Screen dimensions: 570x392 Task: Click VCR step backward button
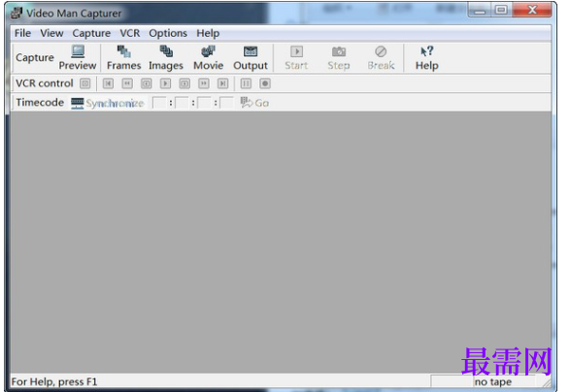point(146,83)
